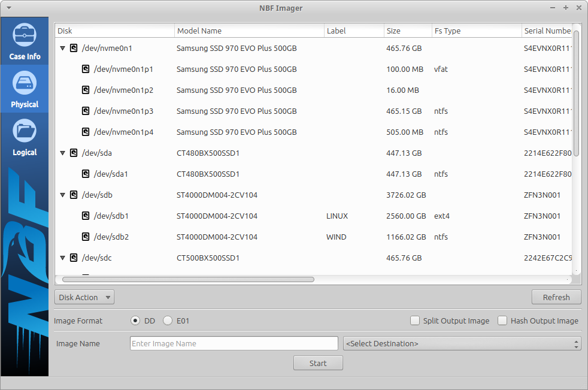Click the disk icon beside /dev/sdc
The height and width of the screenshot is (390, 588).
[x=74, y=258]
